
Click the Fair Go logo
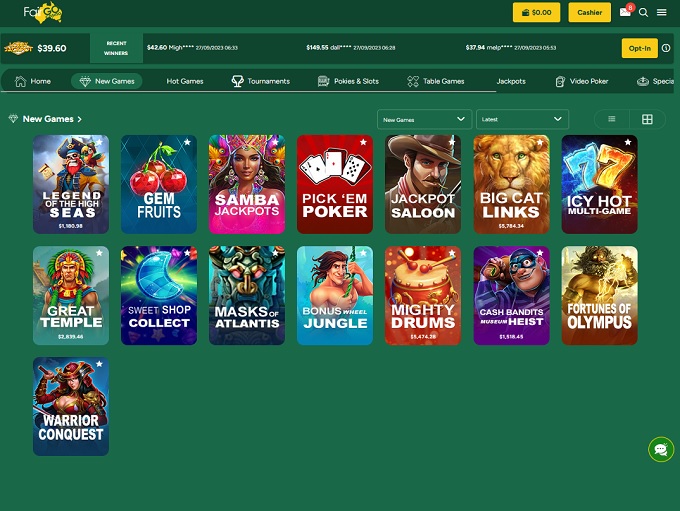(43, 13)
